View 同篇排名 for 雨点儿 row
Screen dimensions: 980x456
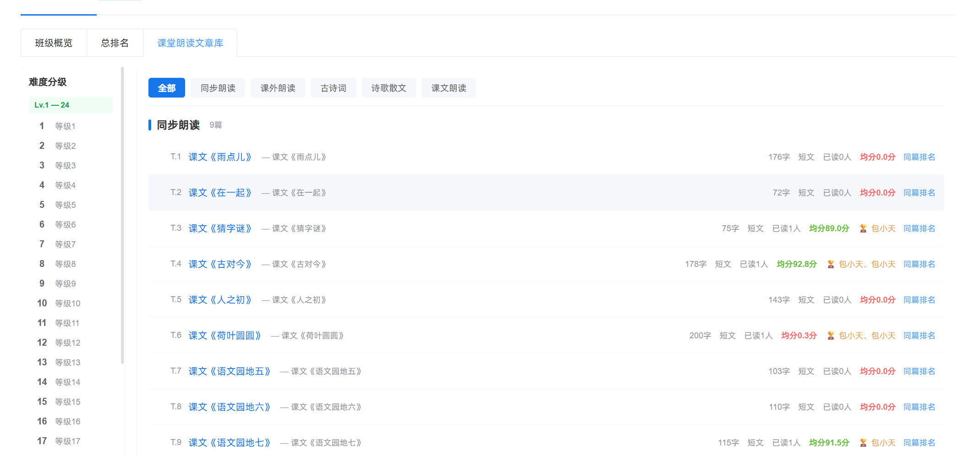919,157
